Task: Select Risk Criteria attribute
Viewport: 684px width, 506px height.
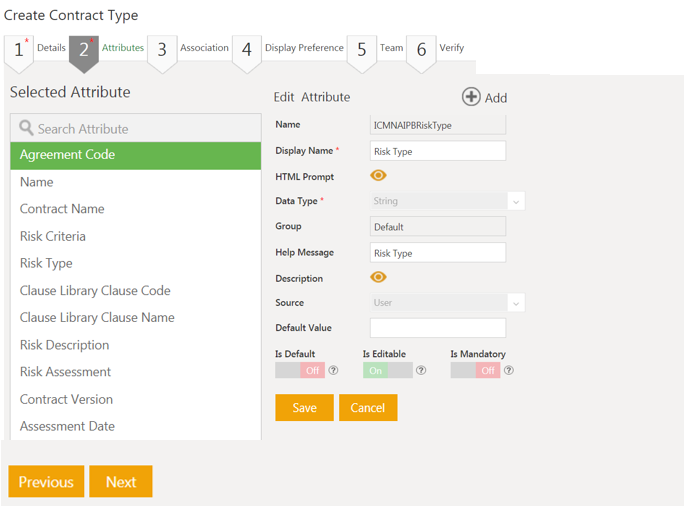Action: 136,236
